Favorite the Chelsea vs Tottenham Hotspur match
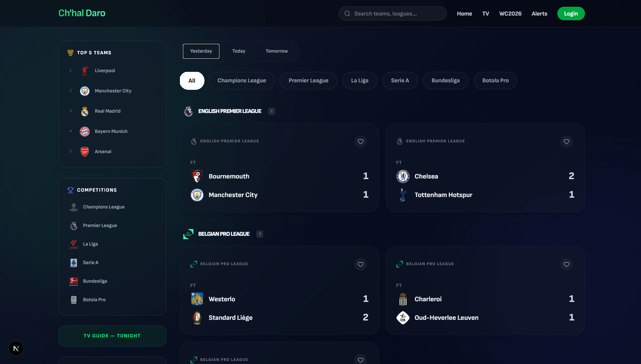Viewport: 641px width, 364px height. tap(566, 142)
